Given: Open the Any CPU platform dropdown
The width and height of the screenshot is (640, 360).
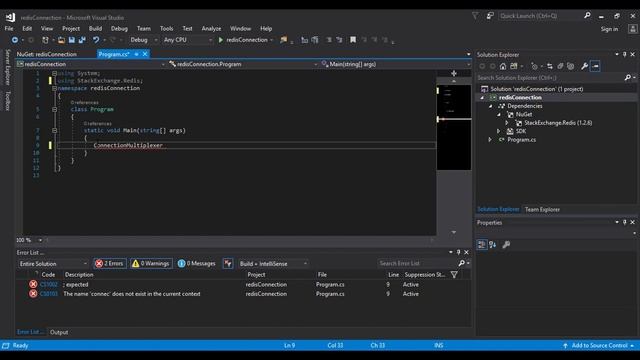Looking at the screenshot, I should pos(188,40).
